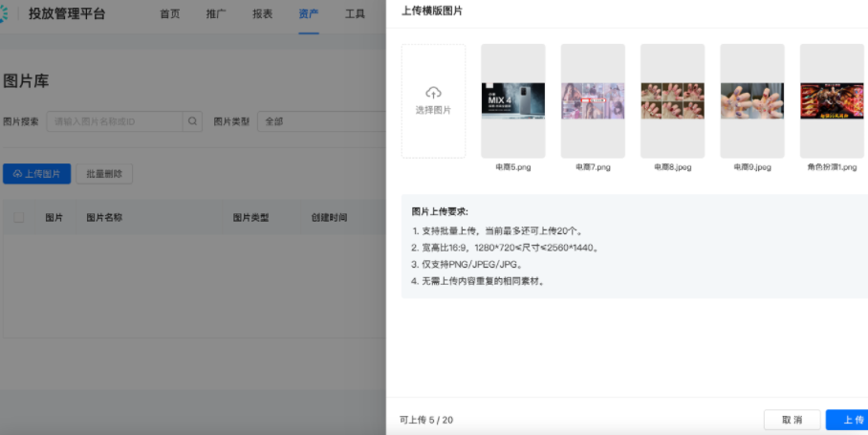This screenshot has height=435, width=868.
Task: Select the 电商9.jpeg thumbnail
Action: [x=752, y=101]
